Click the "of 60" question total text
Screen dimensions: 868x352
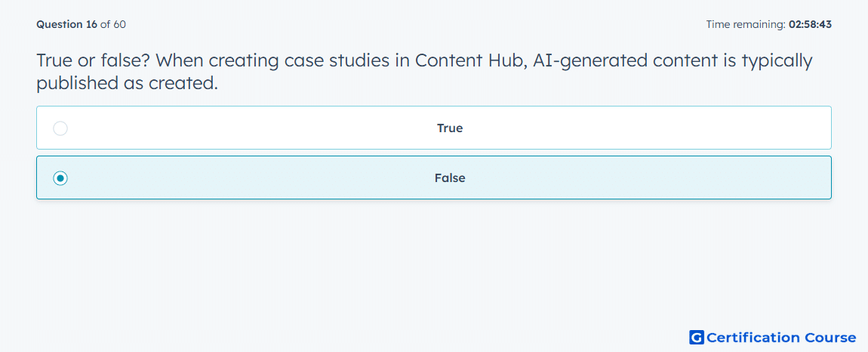pyautogui.click(x=113, y=24)
